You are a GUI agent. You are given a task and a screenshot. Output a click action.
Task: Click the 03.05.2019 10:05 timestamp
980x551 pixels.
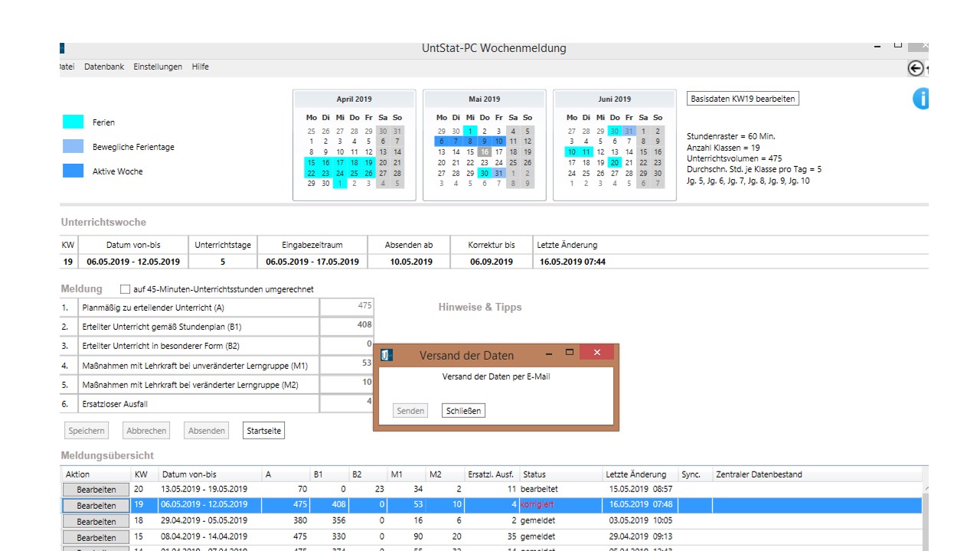pos(641,521)
